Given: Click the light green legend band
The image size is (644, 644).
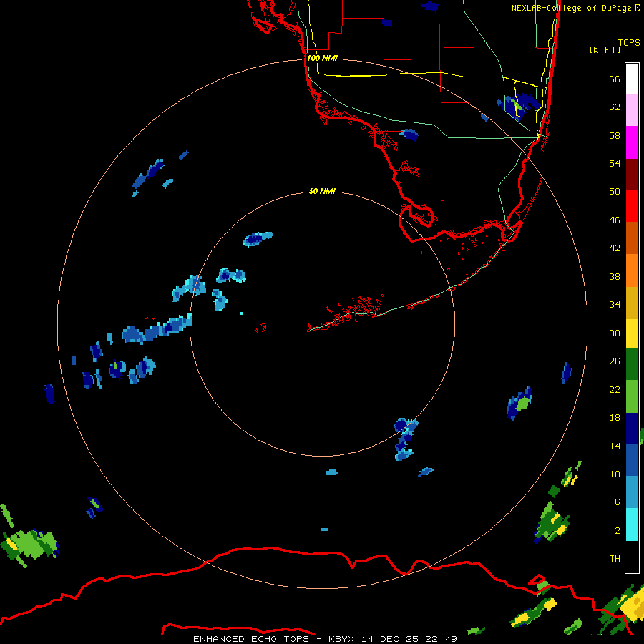Looking at the screenshot, I should coord(632,396).
